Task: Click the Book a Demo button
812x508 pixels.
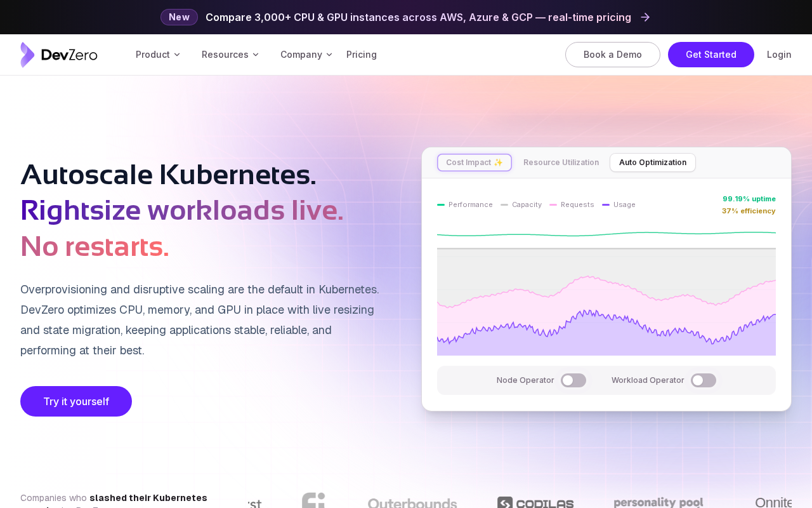Action: point(613,55)
